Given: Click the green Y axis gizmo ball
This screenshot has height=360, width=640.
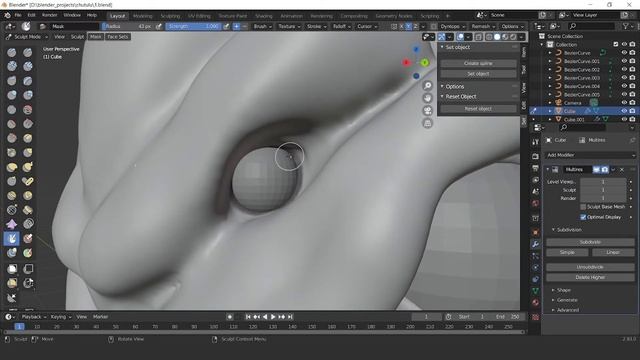Looking at the screenshot, I should [x=424, y=62].
